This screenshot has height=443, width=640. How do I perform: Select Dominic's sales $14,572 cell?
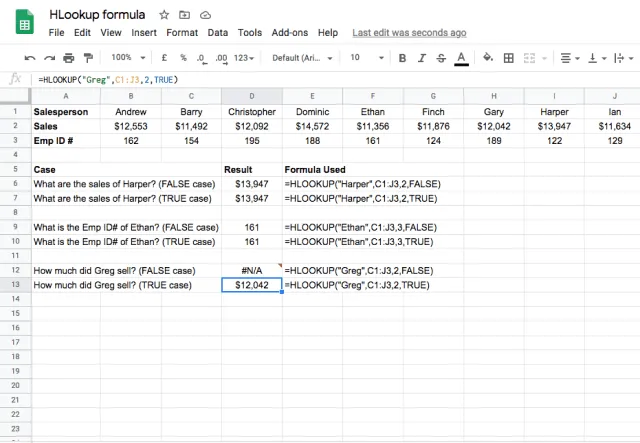[312, 126]
